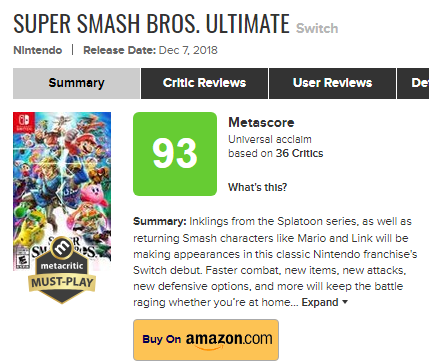Click the Super Smash Bros. Ultimate title
The width and height of the screenshot is (429, 364).
point(151,24)
